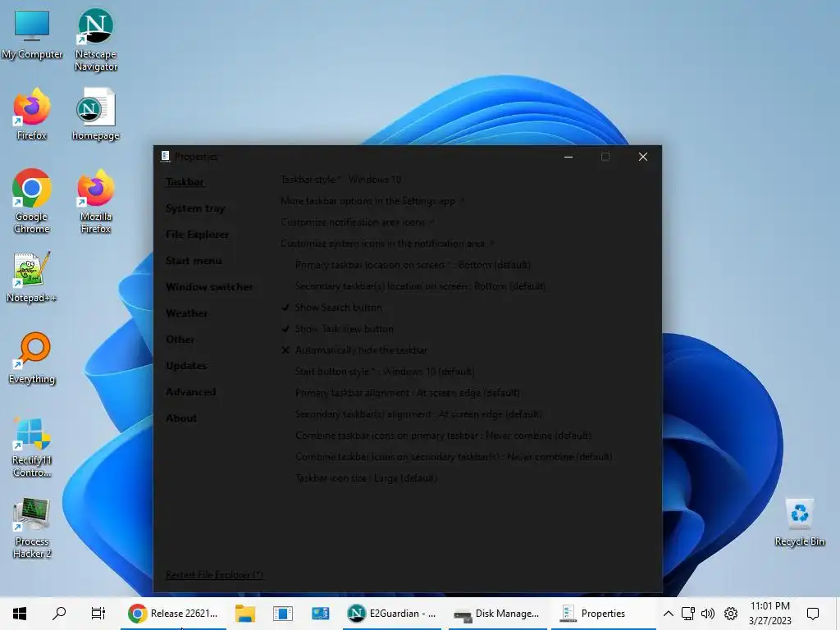Switch to Weather section
Screen dimensions: 840x630
pyautogui.click(x=186, y=313)
